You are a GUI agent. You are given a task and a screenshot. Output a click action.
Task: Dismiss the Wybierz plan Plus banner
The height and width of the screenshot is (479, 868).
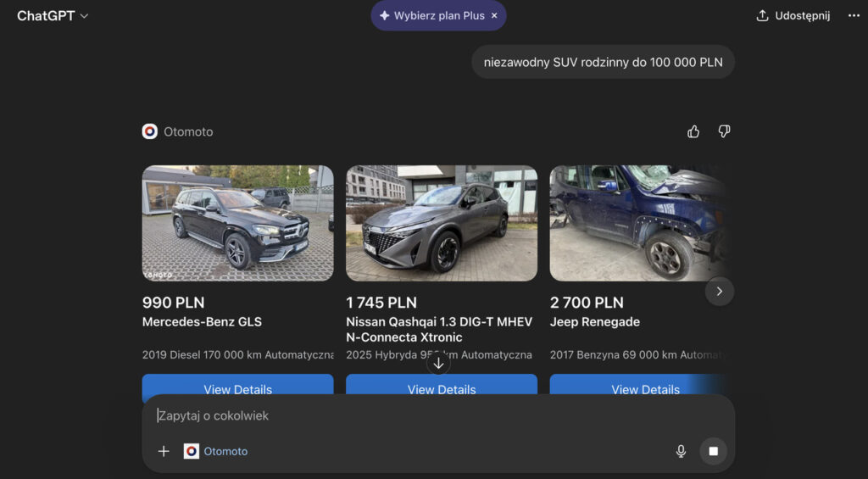click(494, 15)
